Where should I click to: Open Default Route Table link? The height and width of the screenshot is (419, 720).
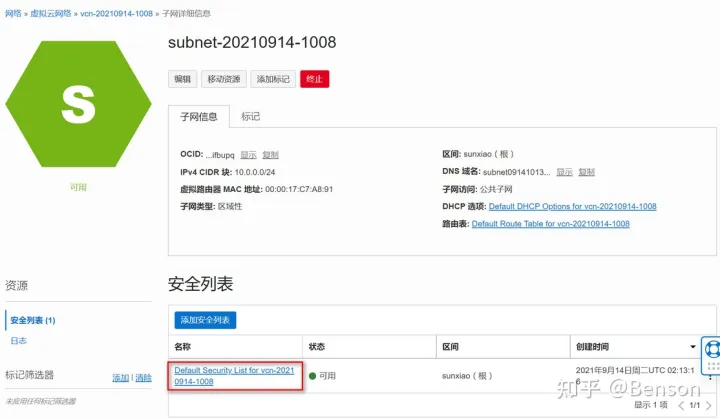[x=551, y=224]
